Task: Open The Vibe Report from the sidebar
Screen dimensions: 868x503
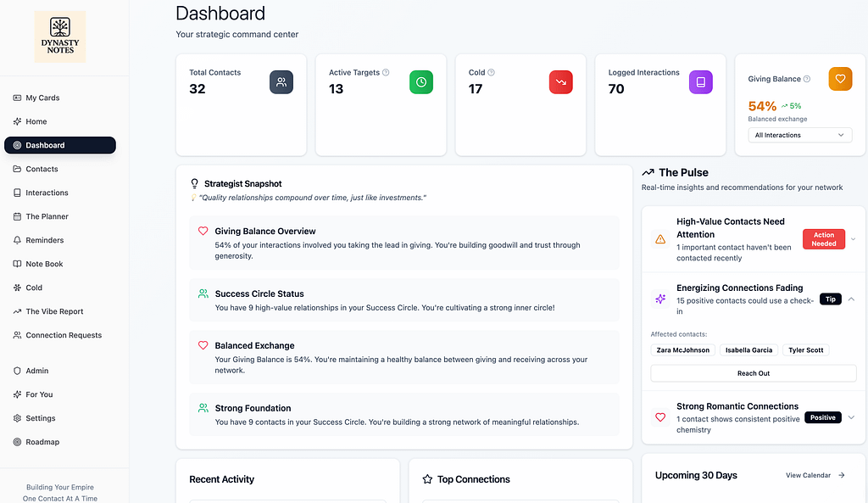Action: 53,311
